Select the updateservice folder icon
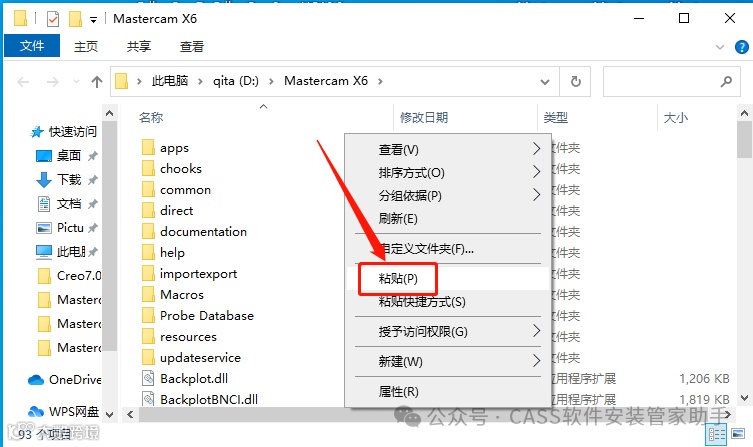Screen dimensions: 753x447 148,357
